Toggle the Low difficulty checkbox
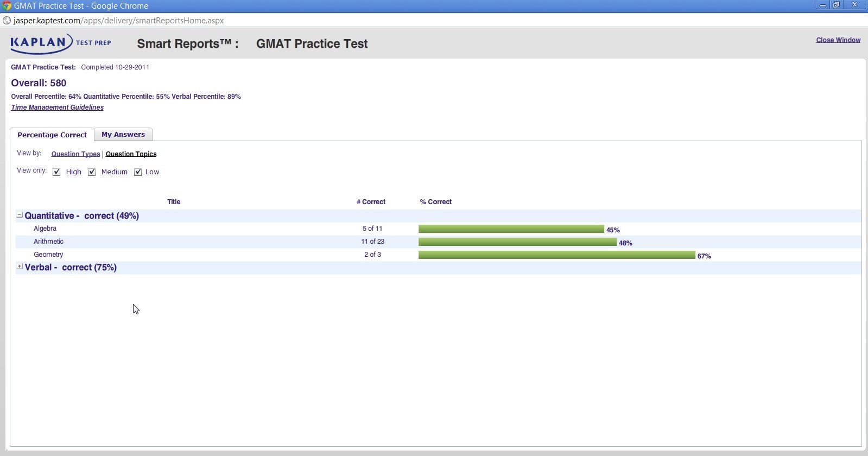Image resolution: width=868 pixels, height=456 pixels. (x=138, y=172)
